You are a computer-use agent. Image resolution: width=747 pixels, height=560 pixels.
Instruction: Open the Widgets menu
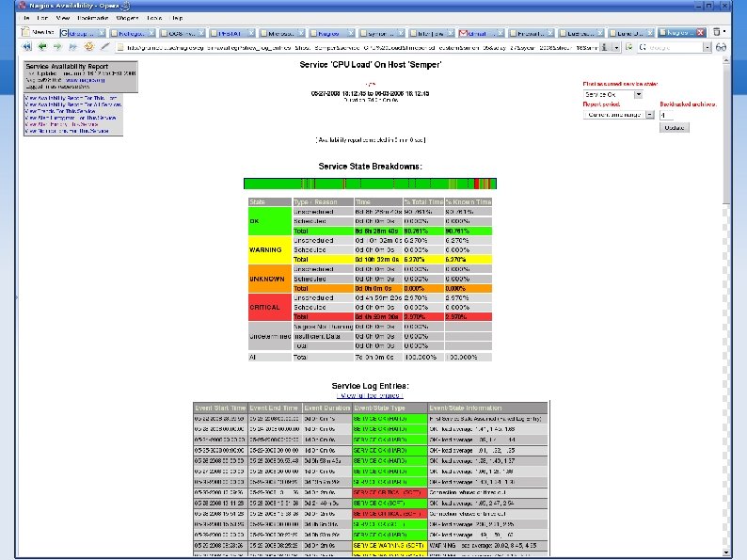[127, 18]
